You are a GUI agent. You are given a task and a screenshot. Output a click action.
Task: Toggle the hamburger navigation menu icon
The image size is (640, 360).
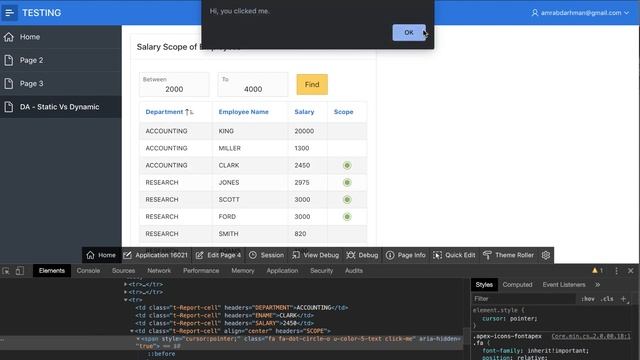(x=9, y=13)
